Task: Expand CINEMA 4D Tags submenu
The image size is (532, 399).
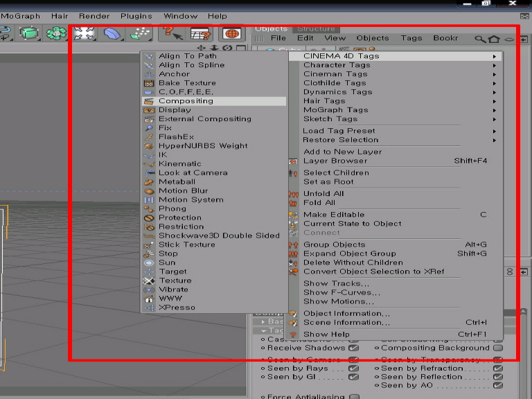Action: (396, 56)
